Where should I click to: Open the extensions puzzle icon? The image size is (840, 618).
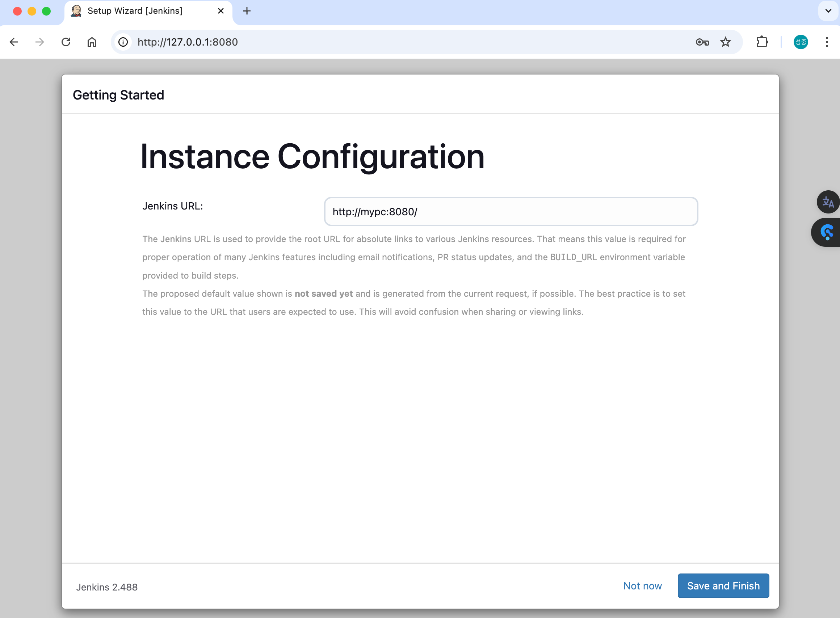[x=762, y=42]
